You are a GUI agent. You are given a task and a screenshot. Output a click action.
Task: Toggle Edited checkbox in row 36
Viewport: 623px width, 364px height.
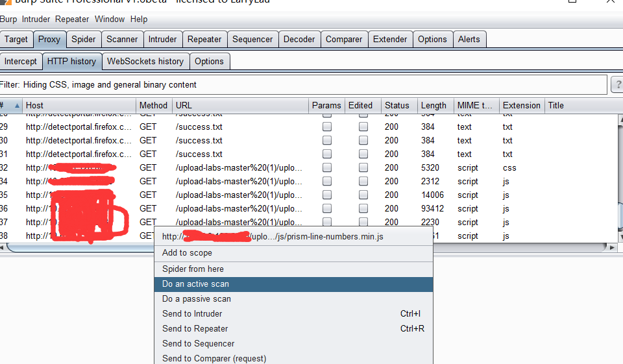[363, 208]
